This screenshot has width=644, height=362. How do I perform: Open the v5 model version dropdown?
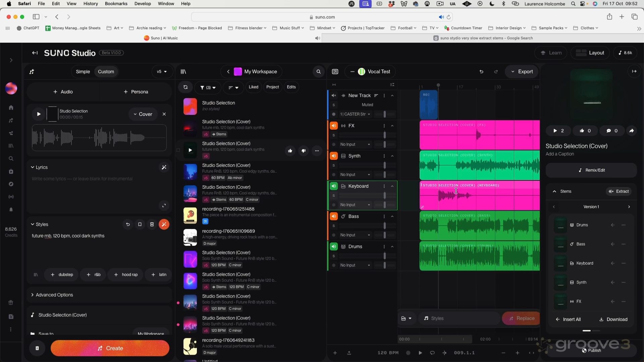[162, 72]
